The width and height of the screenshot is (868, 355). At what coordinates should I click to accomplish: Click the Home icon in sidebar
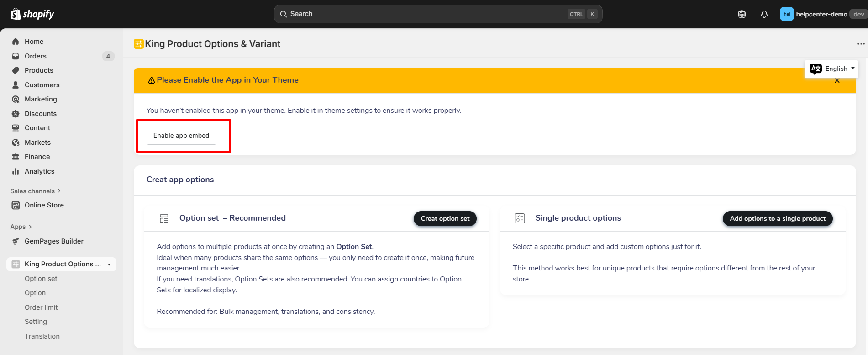[16, 42]
